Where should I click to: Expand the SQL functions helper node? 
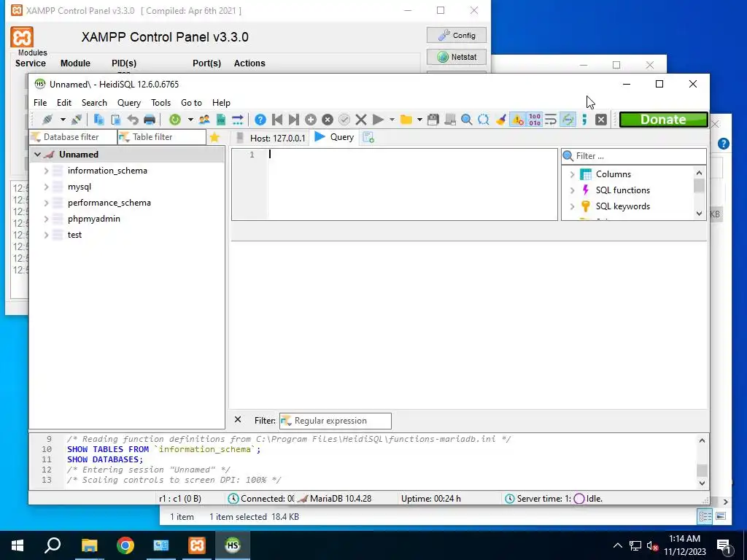572,190
